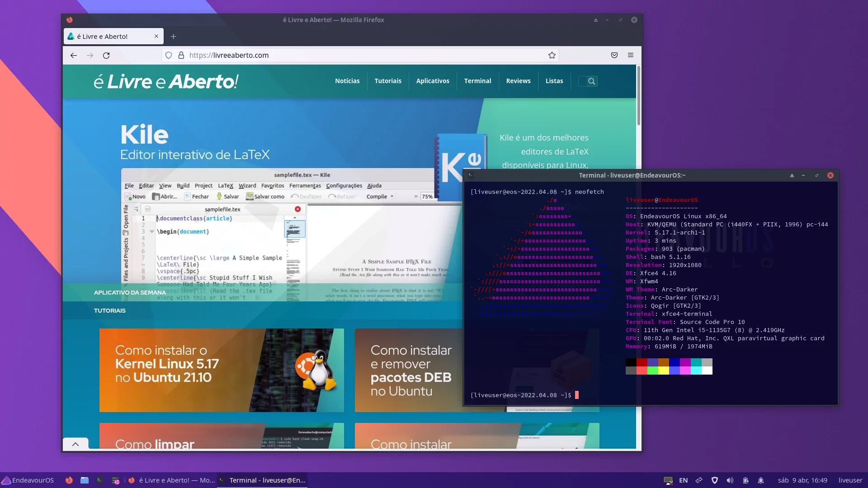
Task: Click the scroll-to-top chevron button
Action: point(75,444)
